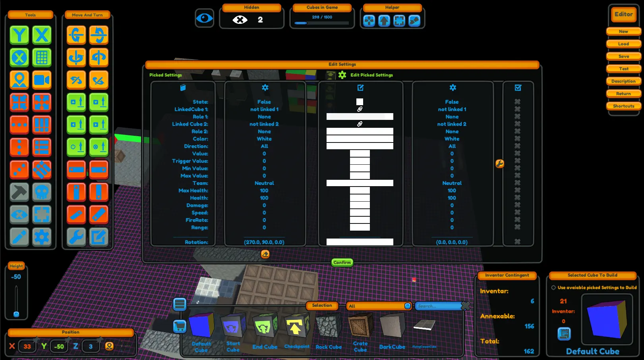Open the Description menu button
The height and width of the screenshot is (360, 644).
(623, 81)
